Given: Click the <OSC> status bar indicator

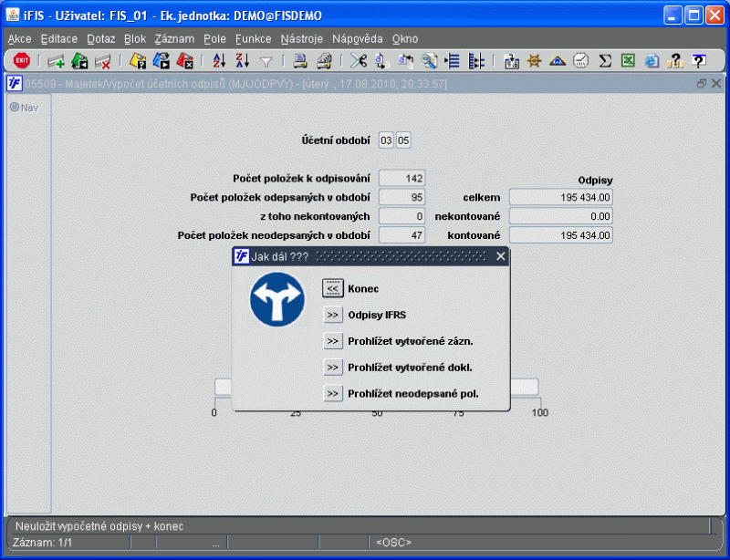Looking at the screenshot, I should tap(394, 543).
